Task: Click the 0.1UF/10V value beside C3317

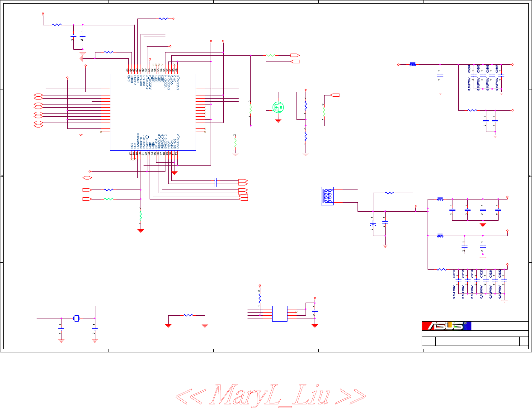Action: click(454, 292)
